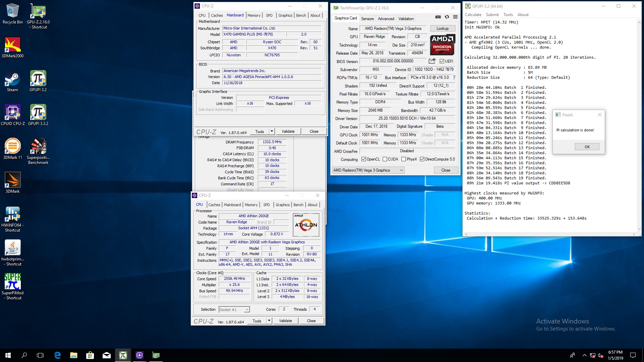Click AMD Athlon logo in CPU-Z
Viewport: 644px width, 362px height.
click(306, 225)
